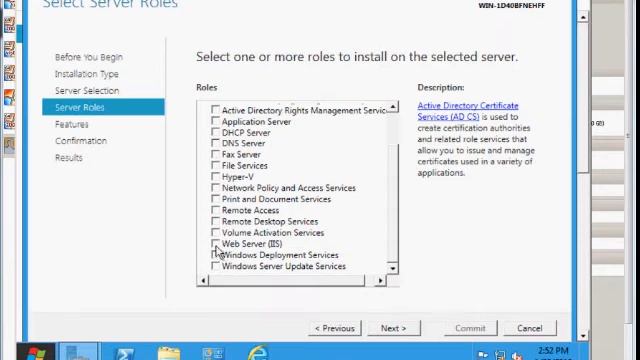
Task: Click roles list scroll-left arrow
Action: [203, 280]
